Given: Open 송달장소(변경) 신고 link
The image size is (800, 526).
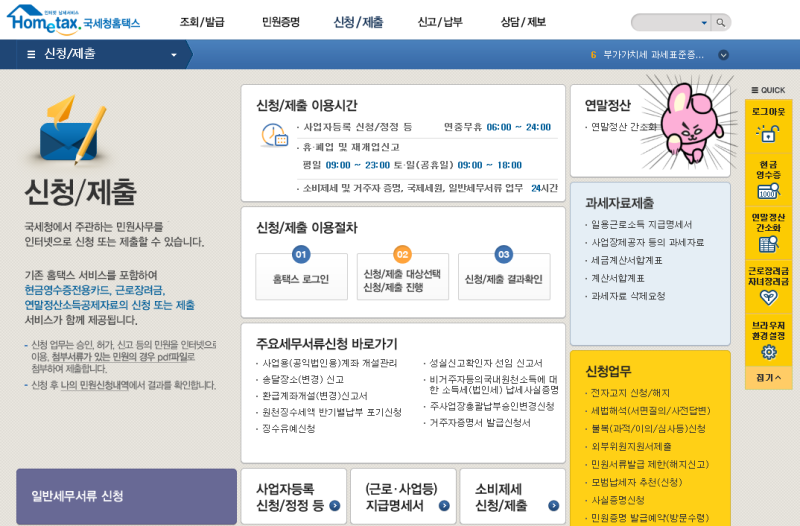Looking at the screenshot, I should (x=303, y=380).
